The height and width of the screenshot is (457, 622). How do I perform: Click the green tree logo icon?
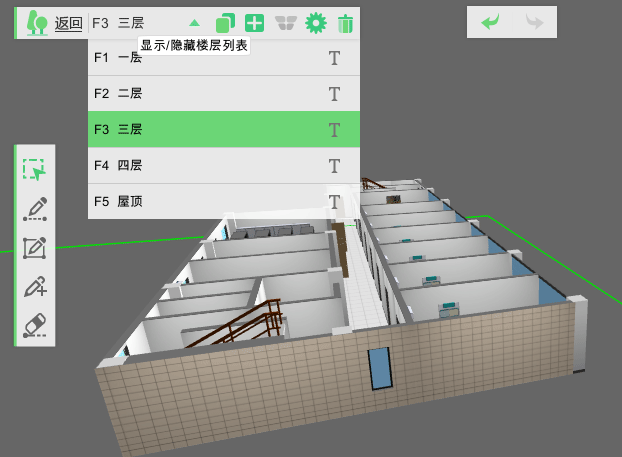click(x=37, y=23)
